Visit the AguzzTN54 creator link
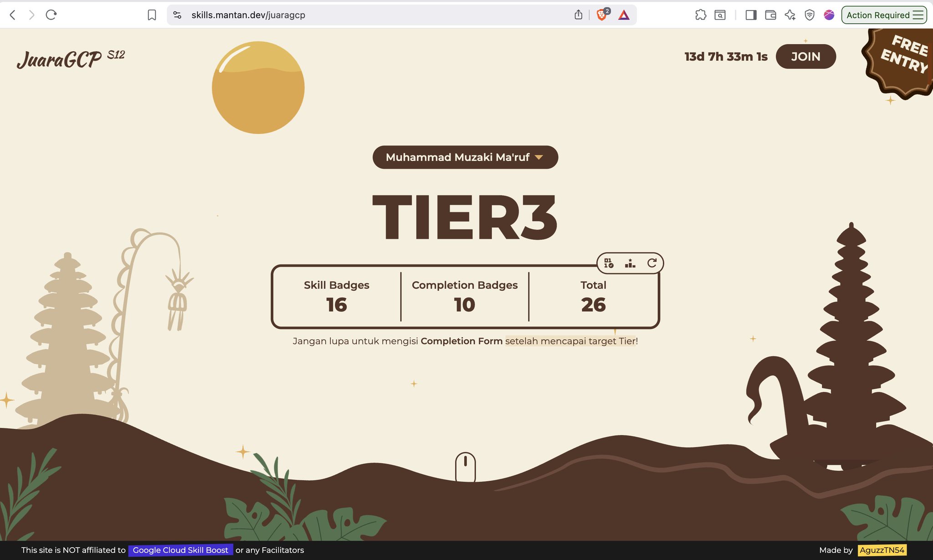933x560 pixels. tap(882, 550)
